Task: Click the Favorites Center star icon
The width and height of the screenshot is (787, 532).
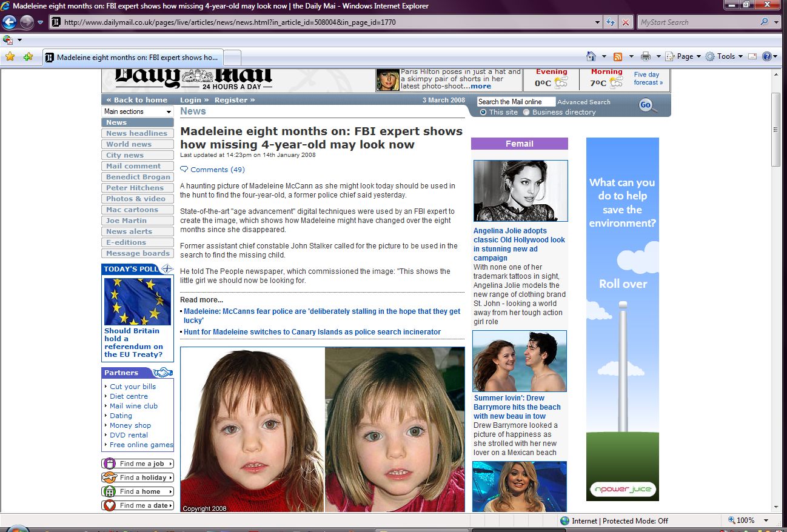Action: point(10,57)
